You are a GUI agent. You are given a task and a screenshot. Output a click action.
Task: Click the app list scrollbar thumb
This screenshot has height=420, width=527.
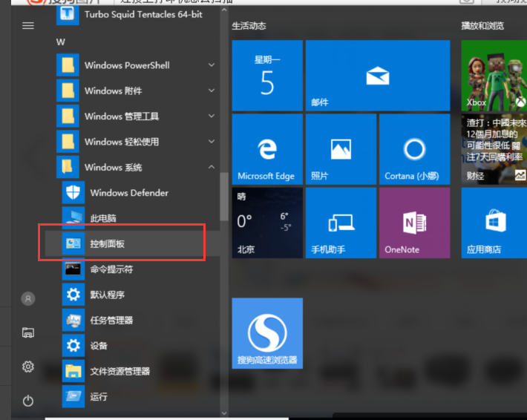click(224, 197)
